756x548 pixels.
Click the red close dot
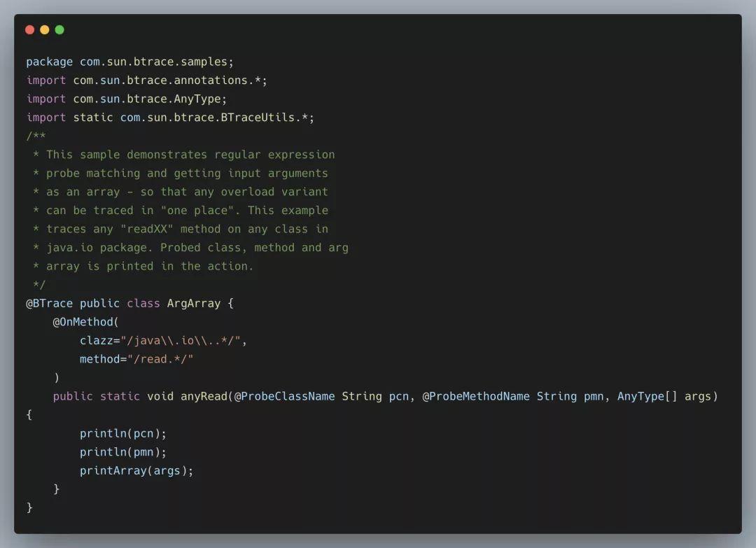(x=30, y=30)
